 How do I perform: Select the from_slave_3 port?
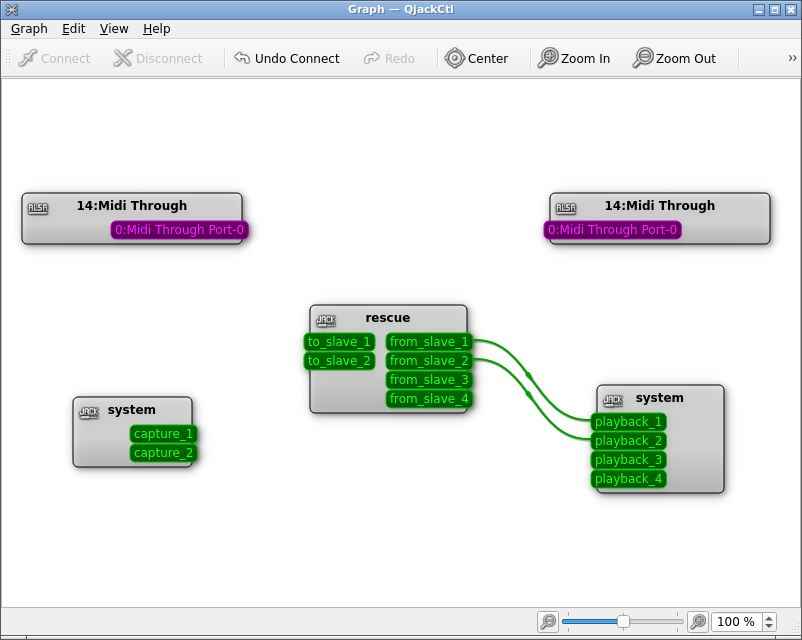429,380
